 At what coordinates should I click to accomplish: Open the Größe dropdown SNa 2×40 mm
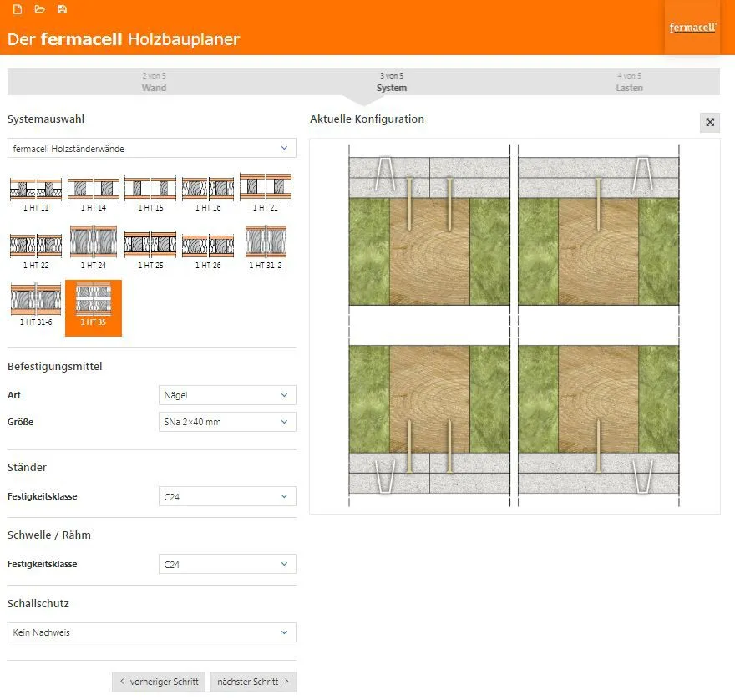227,422
